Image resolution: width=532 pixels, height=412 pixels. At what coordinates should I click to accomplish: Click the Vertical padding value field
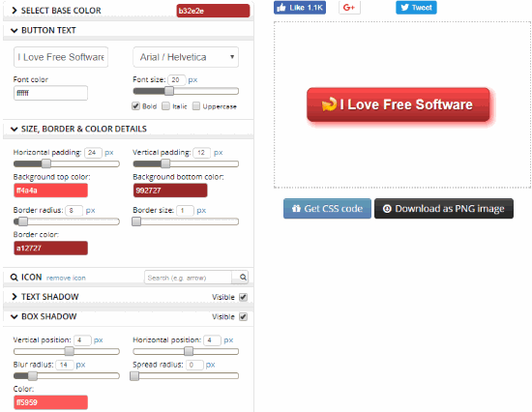[202, 153]
